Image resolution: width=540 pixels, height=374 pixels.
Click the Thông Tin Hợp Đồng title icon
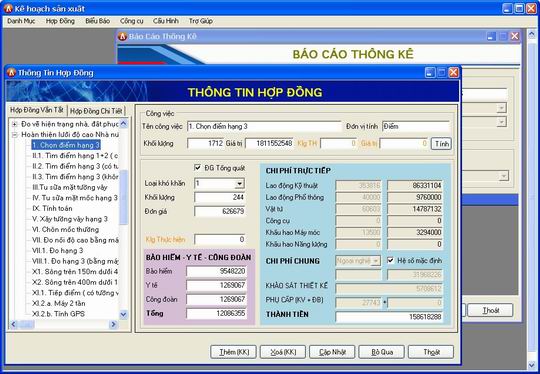[x=12, y=73]
